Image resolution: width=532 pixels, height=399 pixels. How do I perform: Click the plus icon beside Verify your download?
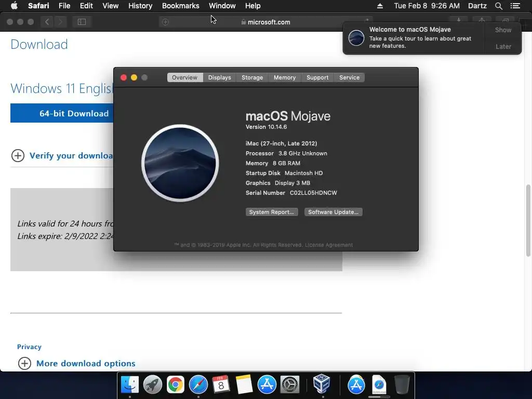point(18,156)
